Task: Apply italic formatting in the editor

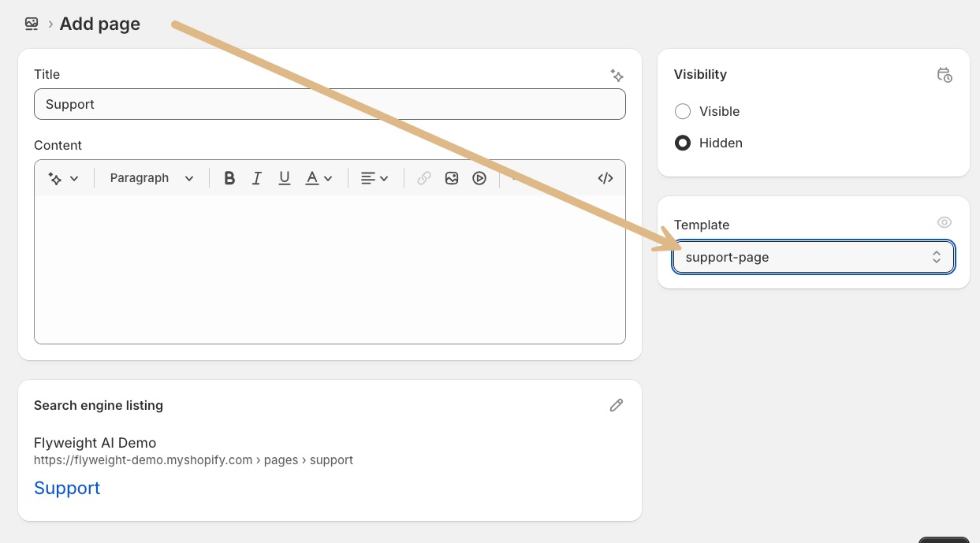Action: pyautogui.click(x=256, y=178)
